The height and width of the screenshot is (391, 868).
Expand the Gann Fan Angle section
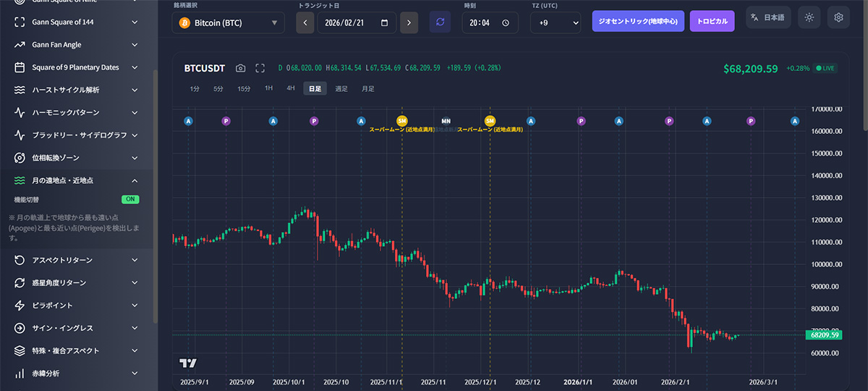(x=76, y=45)
